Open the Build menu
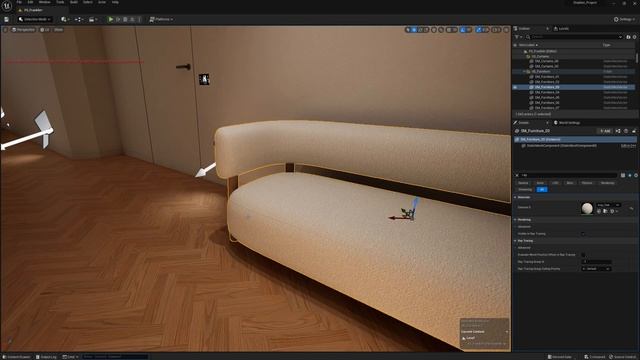This screenshot has width=640, height=360. click(73, 2)
